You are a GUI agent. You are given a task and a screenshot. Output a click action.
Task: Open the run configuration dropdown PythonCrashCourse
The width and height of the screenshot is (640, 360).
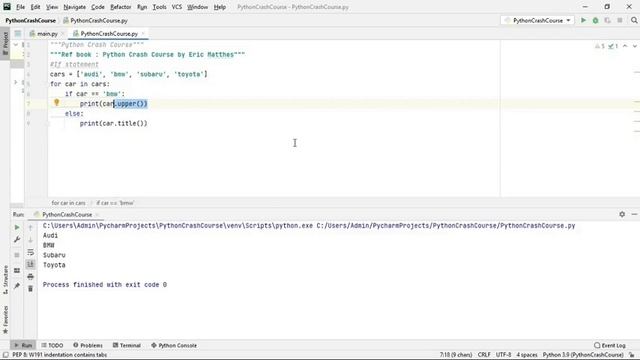click(538, 20)
